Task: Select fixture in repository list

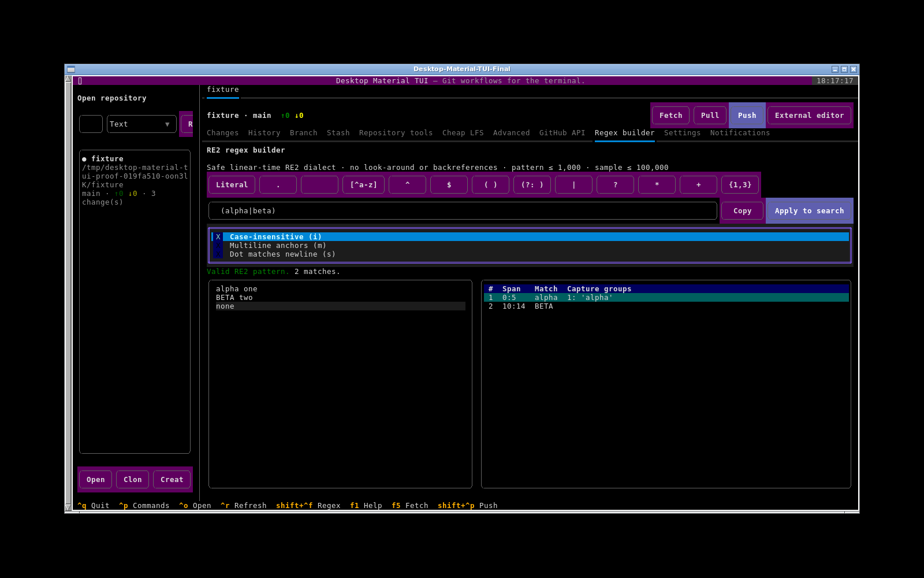Action: (135, 180)
